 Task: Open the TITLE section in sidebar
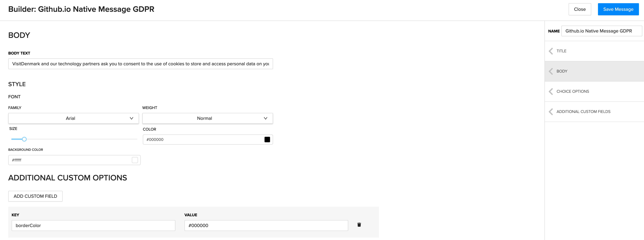point(562,51)
